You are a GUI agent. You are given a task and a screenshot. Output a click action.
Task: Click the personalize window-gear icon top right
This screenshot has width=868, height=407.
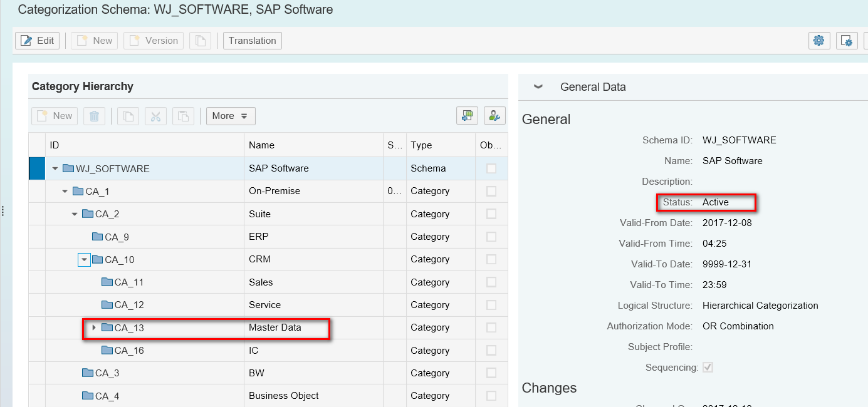click(847, 41)
